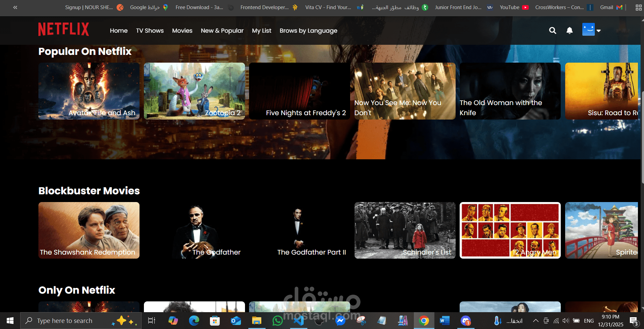Viewport: 644px width, 329px height.
Task: Open the clock showing 9:10 PM
Action: pos(611,321)
